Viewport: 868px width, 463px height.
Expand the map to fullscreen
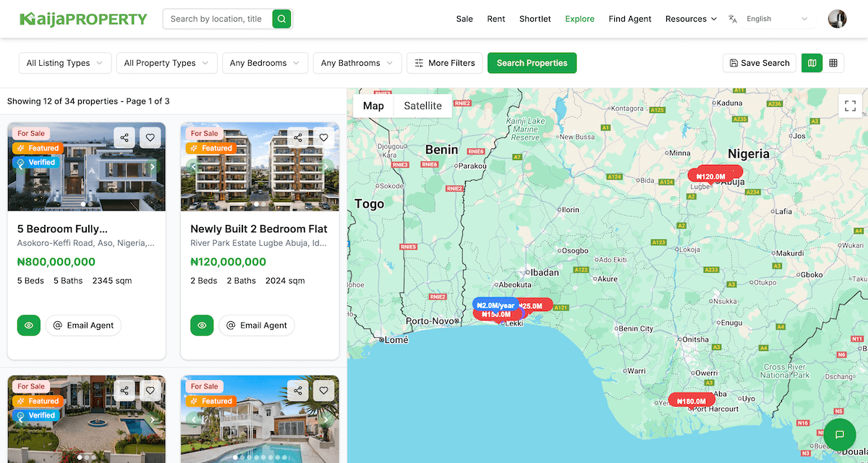[x=850, y=106]
